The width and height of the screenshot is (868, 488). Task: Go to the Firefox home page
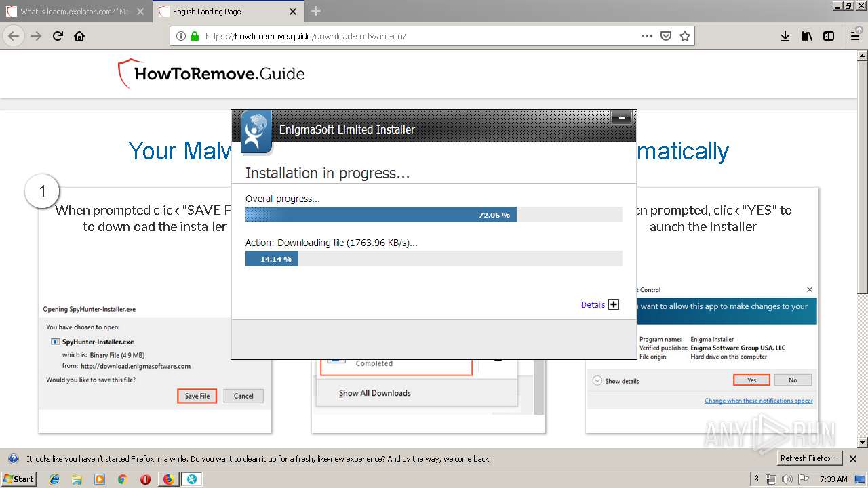[x=79, y=36]
